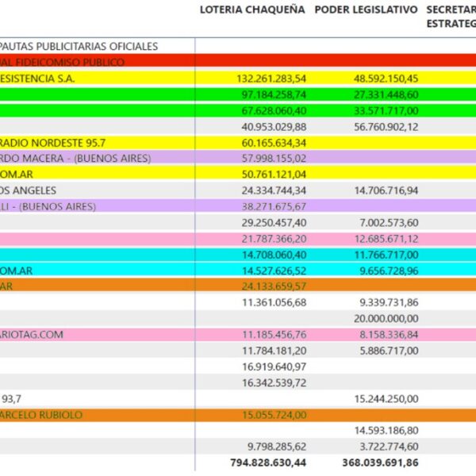Screen dimensions: 476x476
Task: Click the FIDEICOMISO PUBLICO red row label
Action: tap(62, 62)
